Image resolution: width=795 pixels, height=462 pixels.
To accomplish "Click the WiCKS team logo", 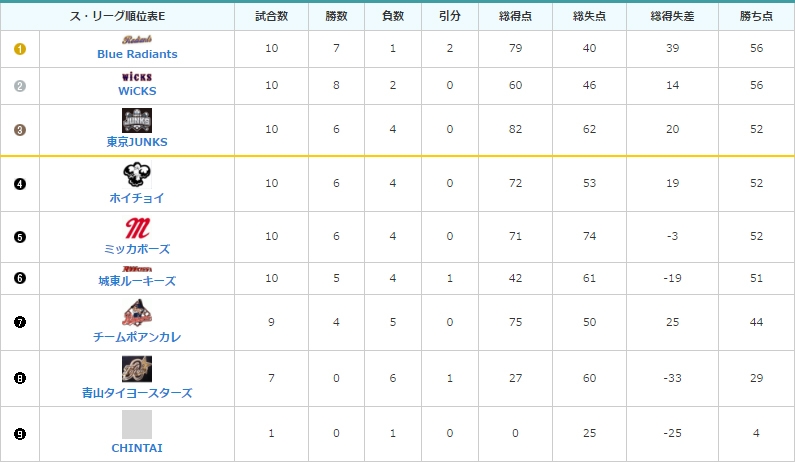I will [137, 76].
